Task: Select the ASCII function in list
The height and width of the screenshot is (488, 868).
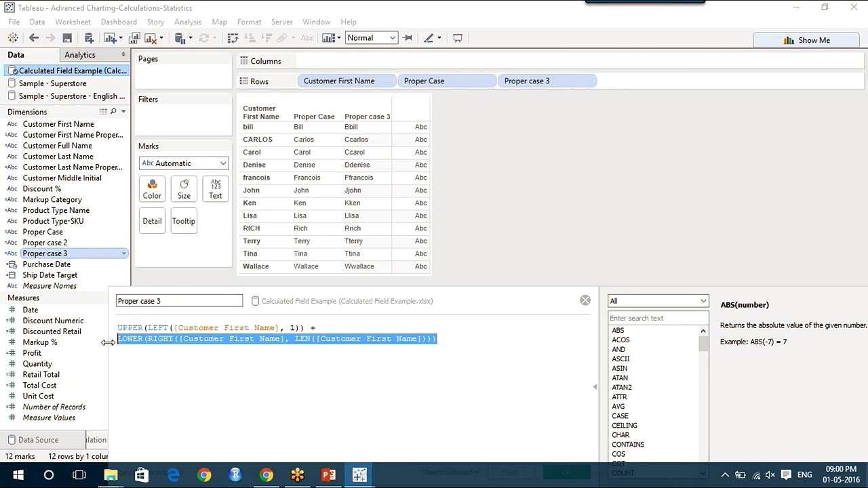Action: coord(620,359)
